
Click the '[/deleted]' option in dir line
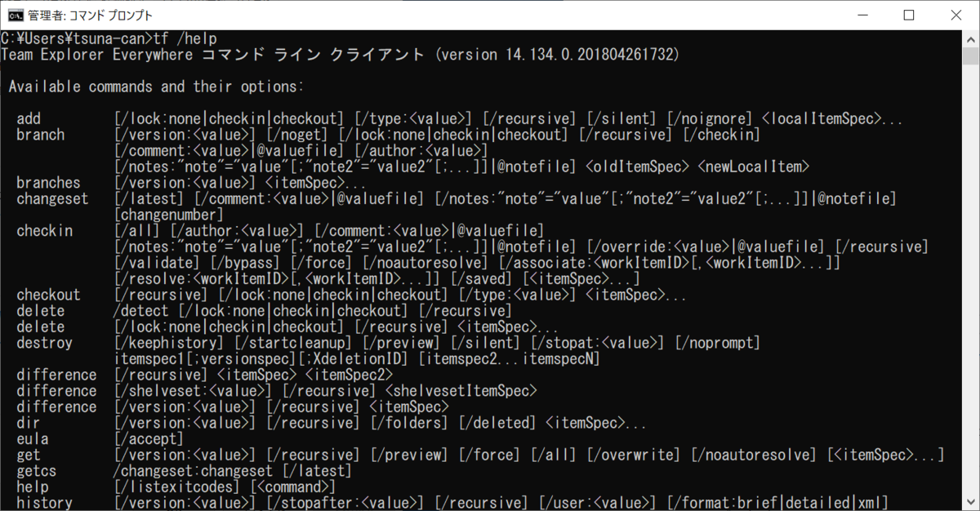498,423
